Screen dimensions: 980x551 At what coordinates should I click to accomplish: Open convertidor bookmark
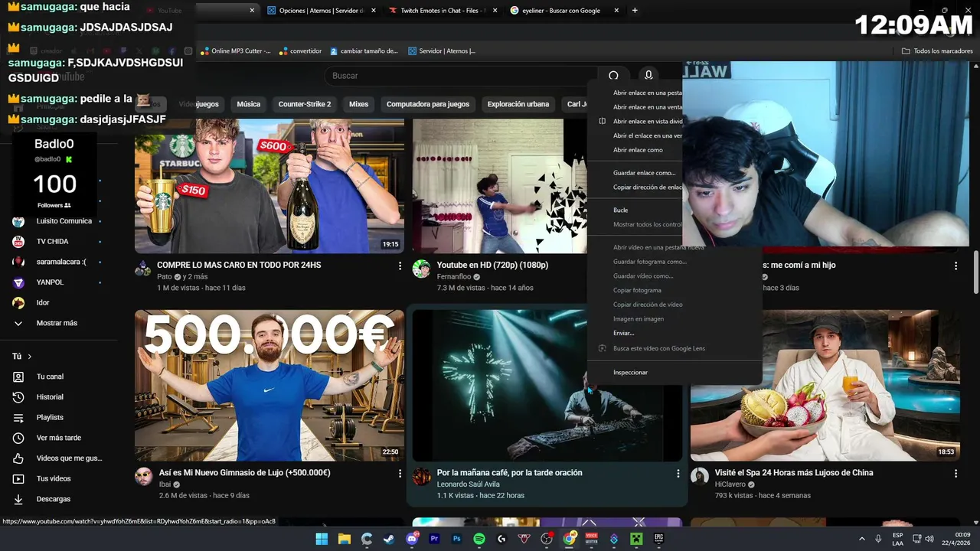300,51
